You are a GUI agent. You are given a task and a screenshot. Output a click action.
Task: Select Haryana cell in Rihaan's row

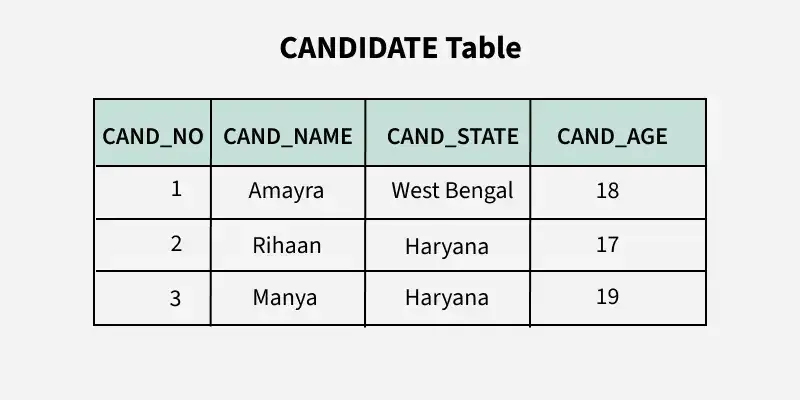click(447, 245)
